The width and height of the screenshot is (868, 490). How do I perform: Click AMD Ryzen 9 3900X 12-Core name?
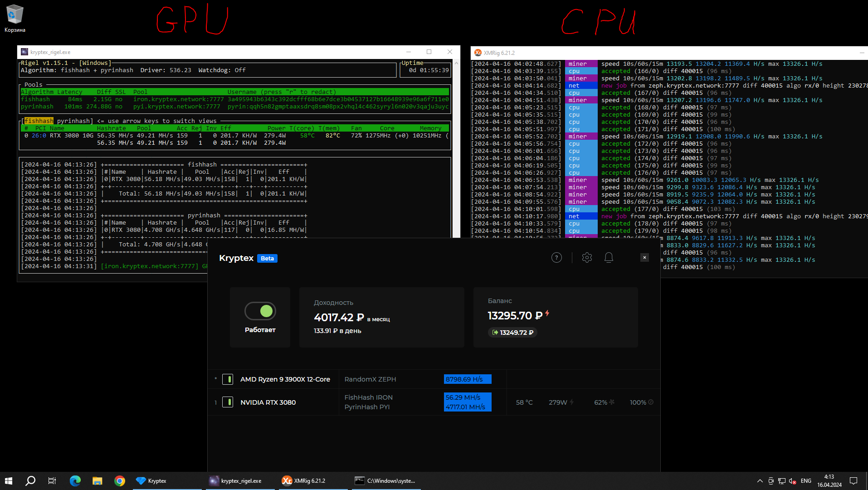pos(285,379)
